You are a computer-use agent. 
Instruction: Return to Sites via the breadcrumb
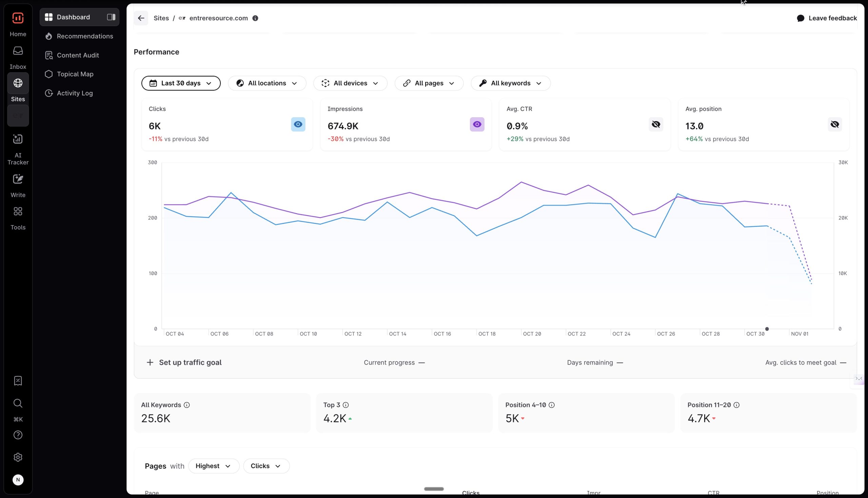(x=161, y=18)
